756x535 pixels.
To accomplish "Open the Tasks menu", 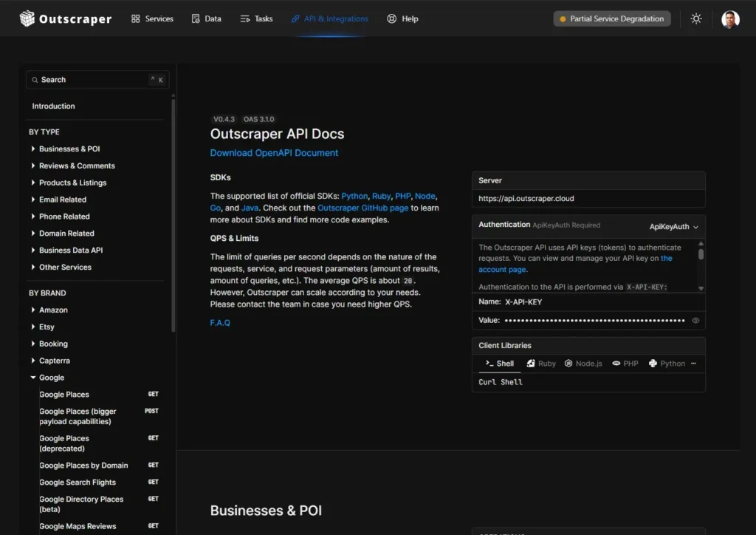I will [256, 18].
